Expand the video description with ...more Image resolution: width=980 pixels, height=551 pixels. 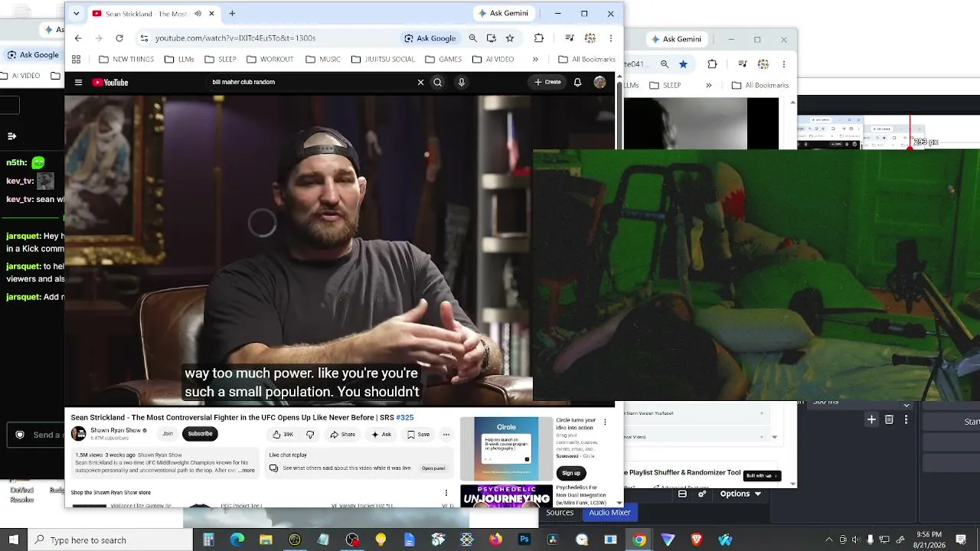pos(245,471)
